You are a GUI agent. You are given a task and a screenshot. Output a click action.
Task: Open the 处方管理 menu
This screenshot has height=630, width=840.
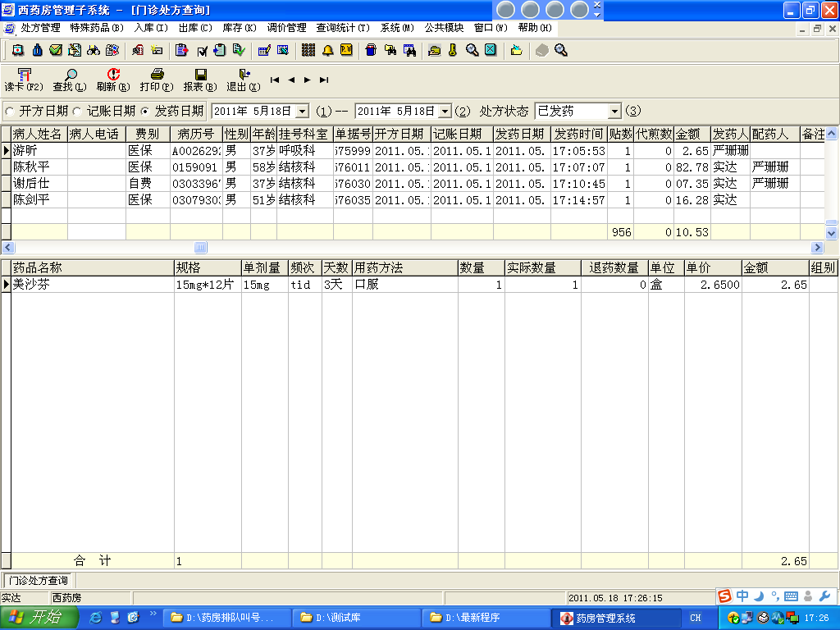[x=40, y=28]
